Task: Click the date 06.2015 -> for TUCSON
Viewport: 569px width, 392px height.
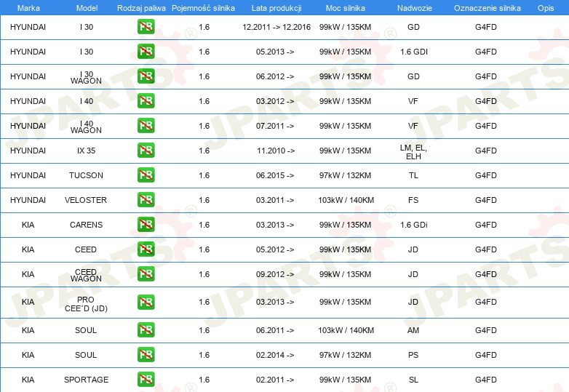Action: pyautogui.click(x=275, y=175)
